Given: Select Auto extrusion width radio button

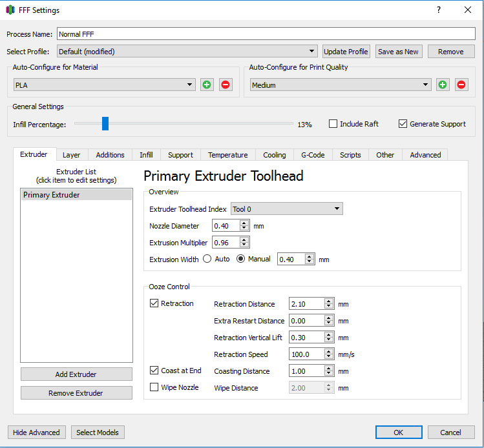Looking at the screenshot, I should coord(207,259).
